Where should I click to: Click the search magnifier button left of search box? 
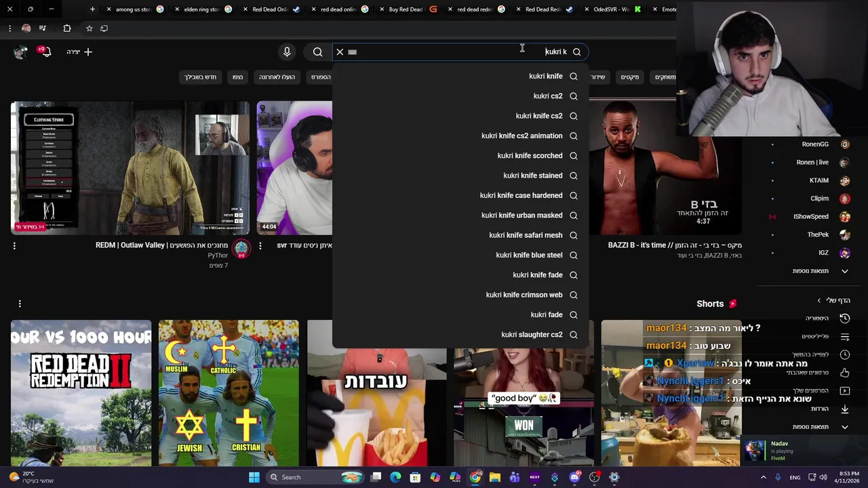click(x=317, y=52)
